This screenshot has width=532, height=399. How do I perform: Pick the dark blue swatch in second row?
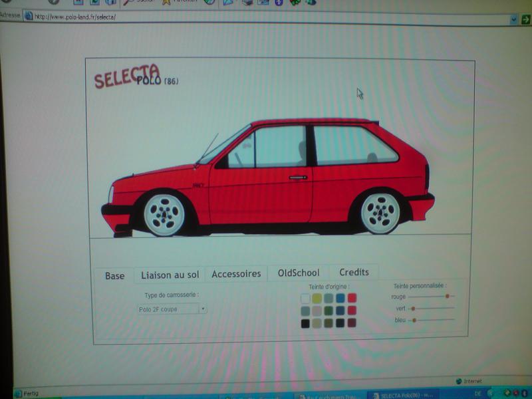click(340, 311)
